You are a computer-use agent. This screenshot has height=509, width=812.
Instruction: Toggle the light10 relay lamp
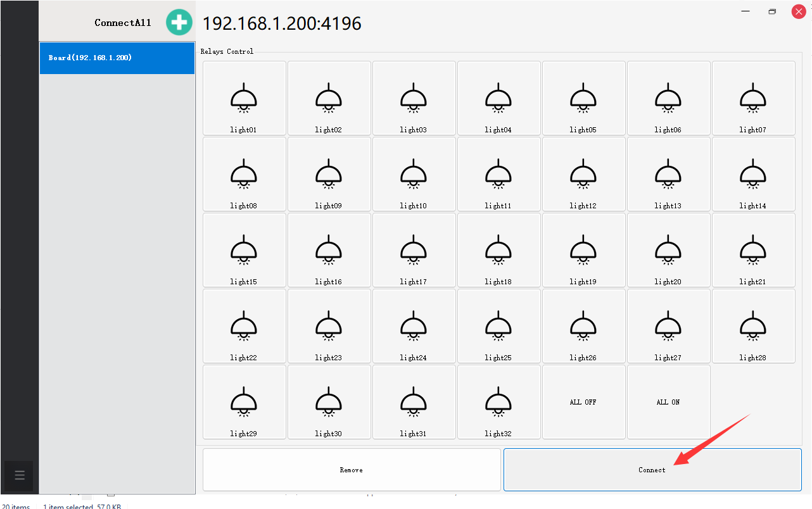point(414,174)
